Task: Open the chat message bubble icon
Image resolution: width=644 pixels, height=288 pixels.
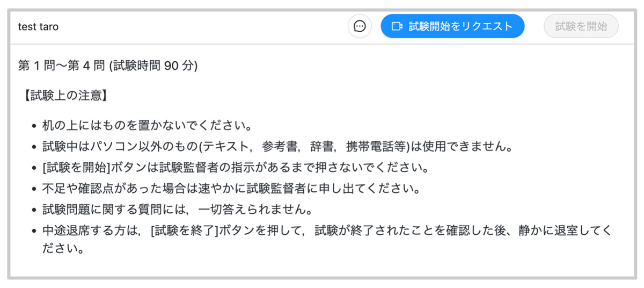Action: click(360, 26)
